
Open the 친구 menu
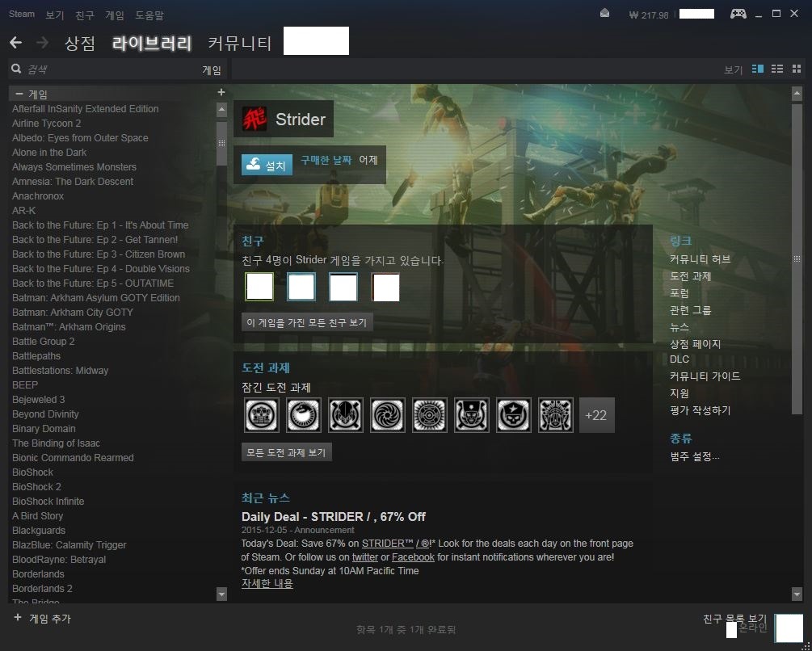tap(84, 15)
